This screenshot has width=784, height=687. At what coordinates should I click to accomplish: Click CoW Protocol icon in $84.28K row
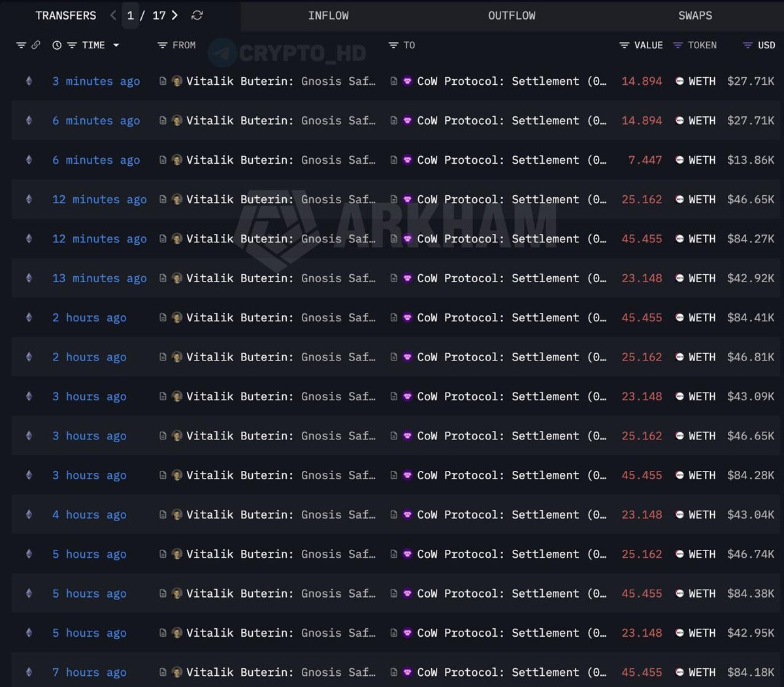[x=408, y=475]
